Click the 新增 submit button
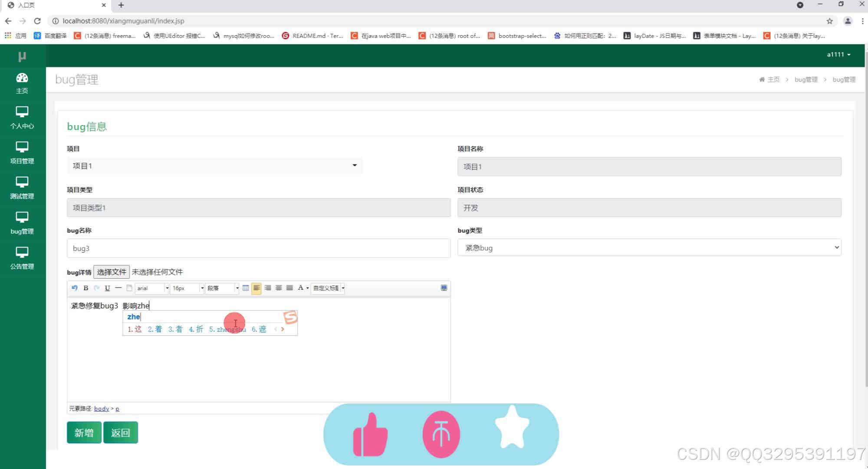Screen dimensions: 868x469 pyautogui.click(x=84, y=433)
